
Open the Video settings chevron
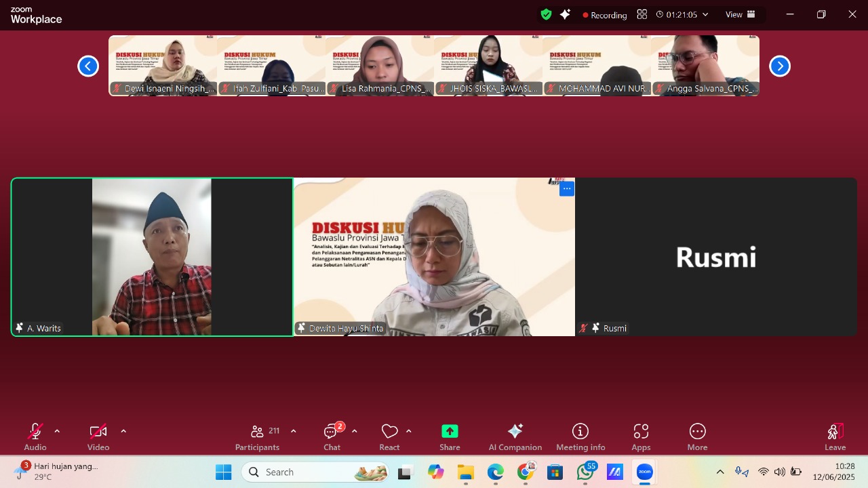(x=123, y=430)
